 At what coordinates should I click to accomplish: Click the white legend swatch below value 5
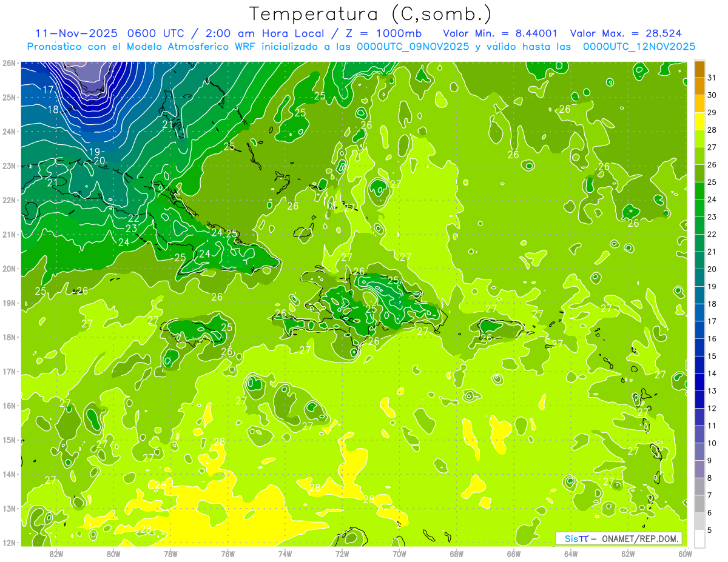pyautogui.click(x=699, y=538)
